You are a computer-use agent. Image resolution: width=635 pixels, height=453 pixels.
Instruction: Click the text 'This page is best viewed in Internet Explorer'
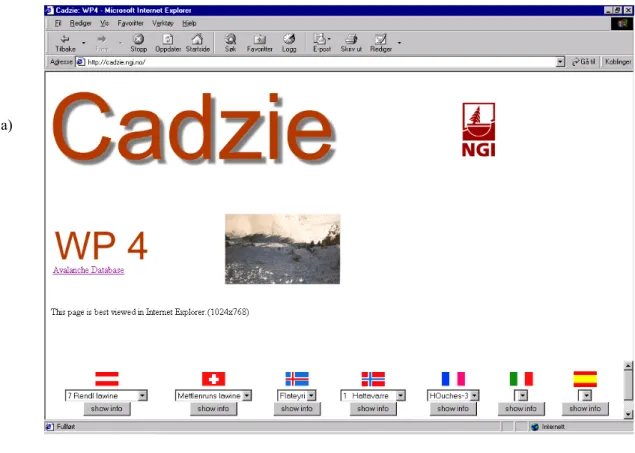tap(128, 312)
